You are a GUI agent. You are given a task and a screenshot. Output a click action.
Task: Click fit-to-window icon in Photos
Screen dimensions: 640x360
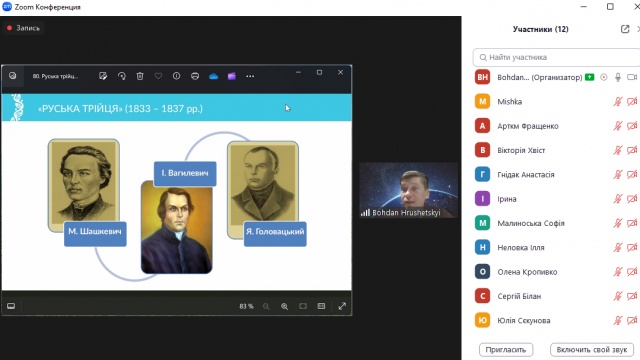(x=303, y=306)
